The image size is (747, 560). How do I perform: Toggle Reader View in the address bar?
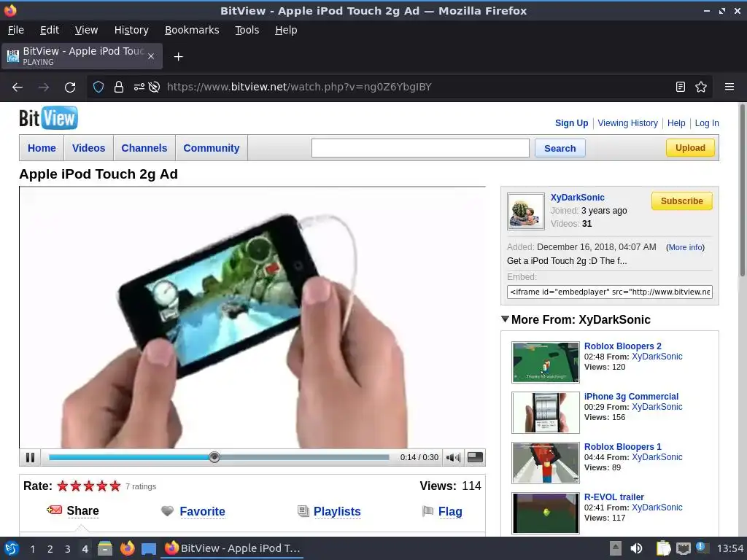(681, 87)
